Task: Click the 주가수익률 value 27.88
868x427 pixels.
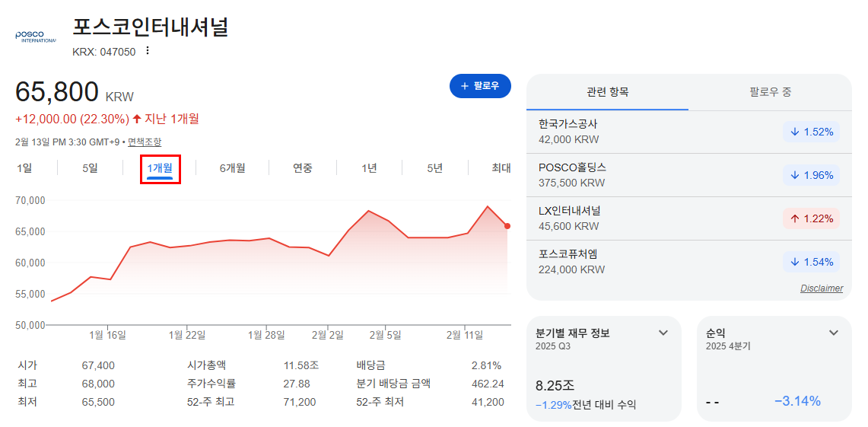Action: (297, 384)
